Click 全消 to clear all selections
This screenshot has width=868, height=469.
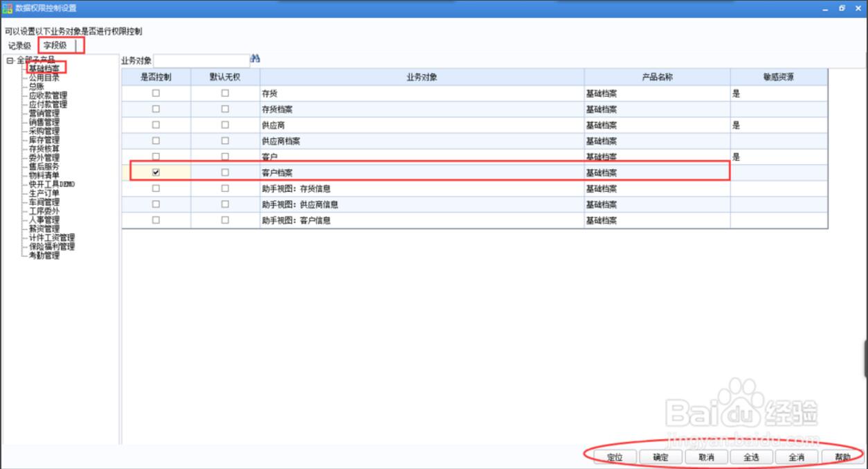coord(796,457)
